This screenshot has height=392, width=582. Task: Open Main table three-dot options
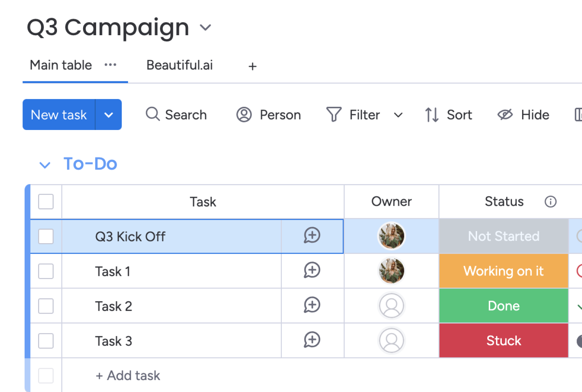tap(110, 65)
